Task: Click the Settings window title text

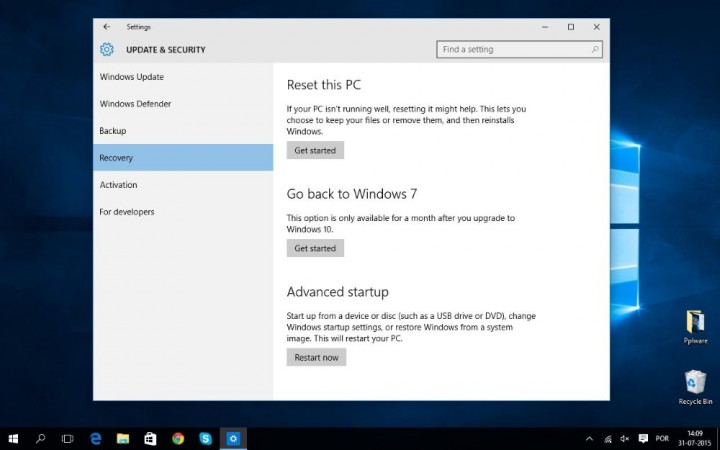Action: (139, 27)
